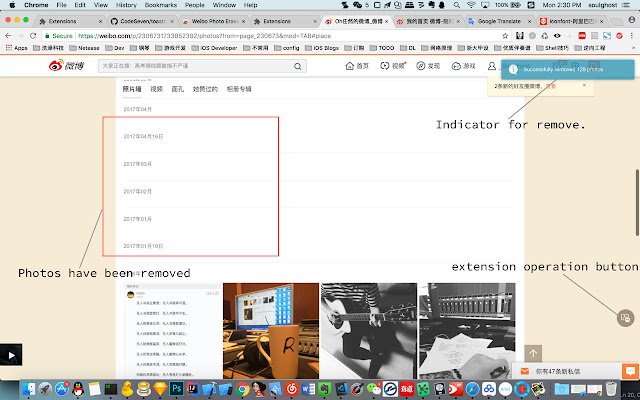Open the Bookmarks menu
640x400 pixels.
pos(161,5)
